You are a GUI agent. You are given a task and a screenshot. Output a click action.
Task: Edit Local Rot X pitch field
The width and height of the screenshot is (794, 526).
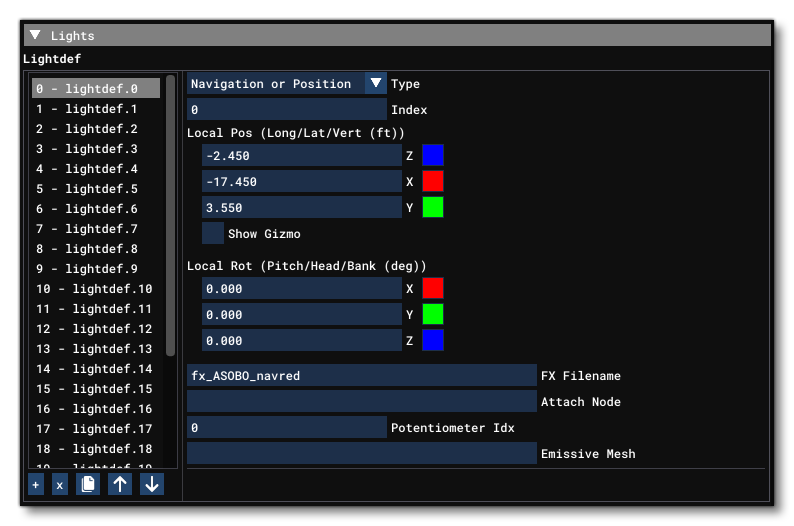(x=302, y=288)
